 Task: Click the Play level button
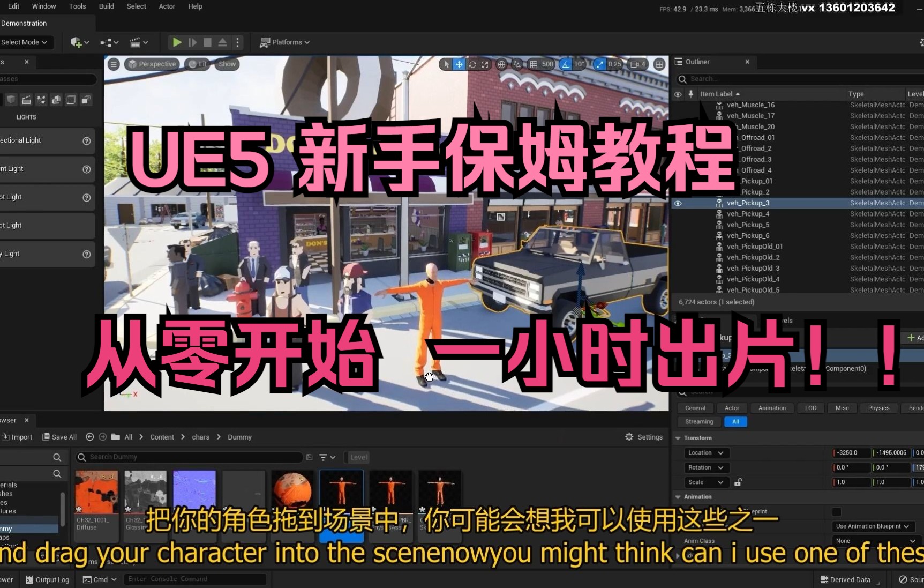point(177,42)
